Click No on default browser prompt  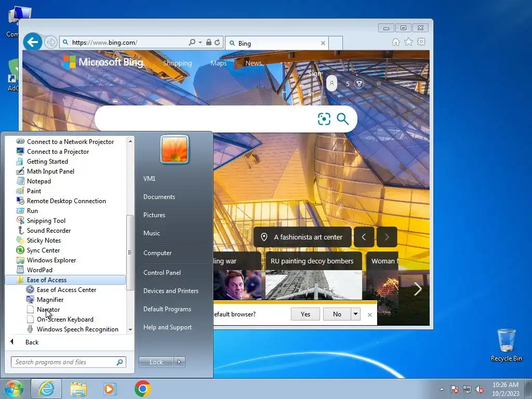[x=337, y=314]
